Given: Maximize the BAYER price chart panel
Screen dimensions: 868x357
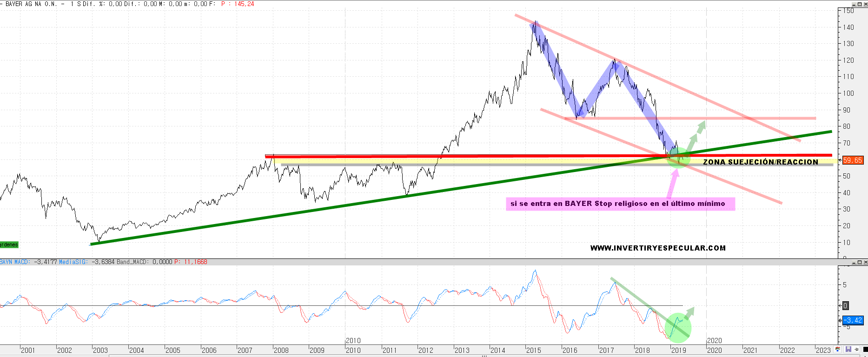Looking at the screenshot, I should point(860,4).
